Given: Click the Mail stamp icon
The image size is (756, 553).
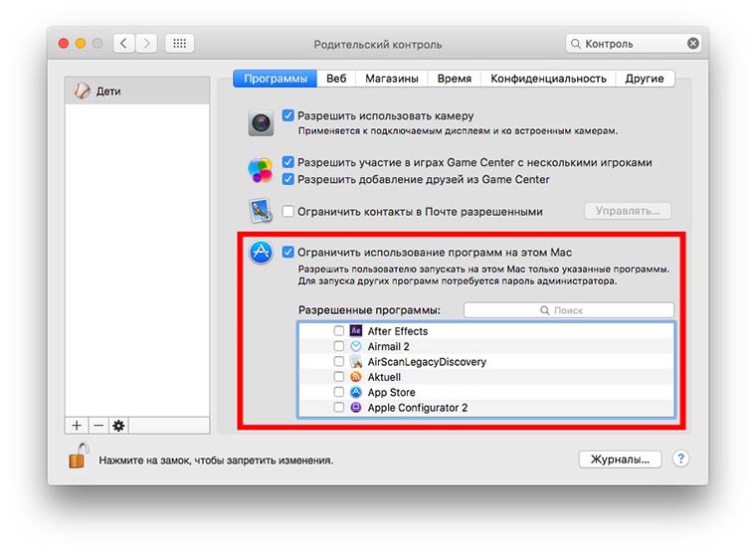Looking at the screenshot, I should click(261, 211).
